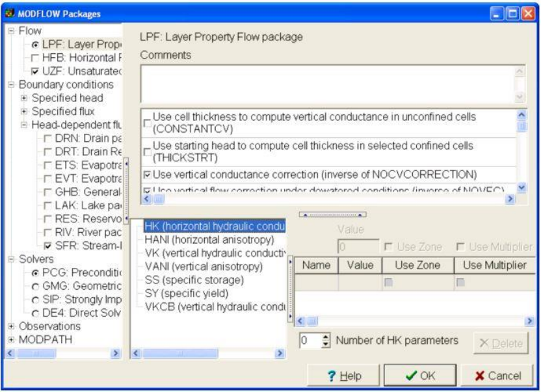Select the SIP Strongly Implicit radio button

(35, 300)
